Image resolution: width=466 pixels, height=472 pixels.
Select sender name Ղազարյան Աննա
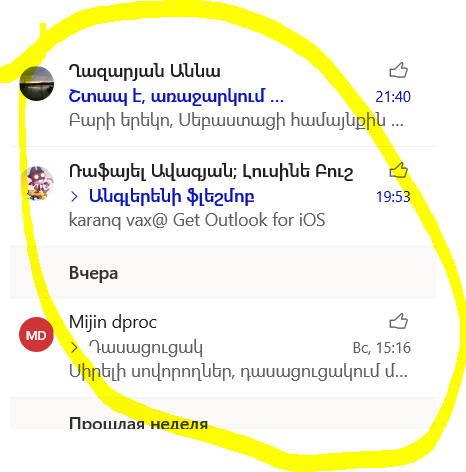click(x=144, y=71)
